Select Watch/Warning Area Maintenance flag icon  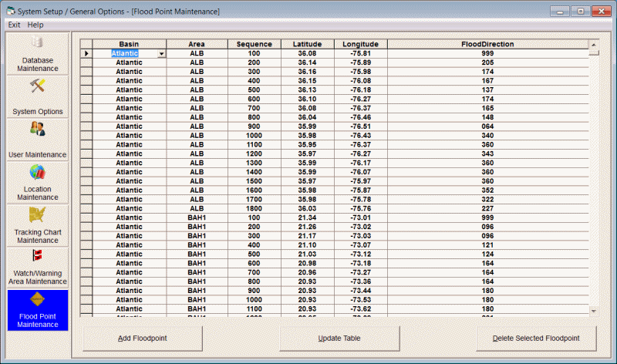(36, 256)
